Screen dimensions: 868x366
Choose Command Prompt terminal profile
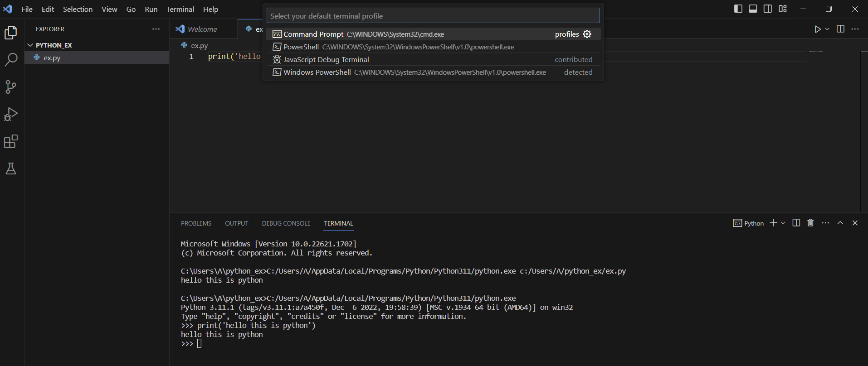[433, 34]
